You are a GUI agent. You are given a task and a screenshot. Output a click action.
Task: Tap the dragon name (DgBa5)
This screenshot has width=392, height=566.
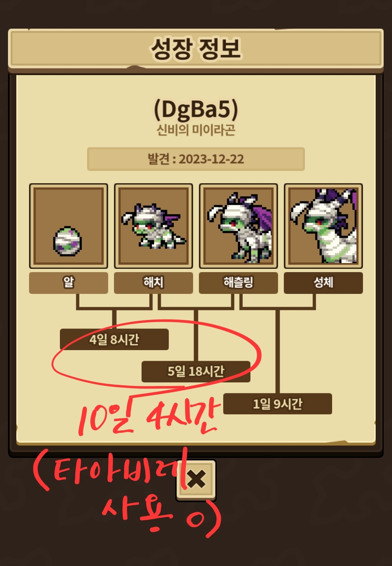tap(196, 109)
